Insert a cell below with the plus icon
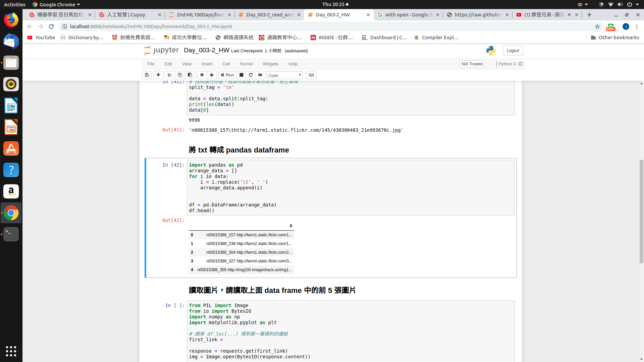 158,75
